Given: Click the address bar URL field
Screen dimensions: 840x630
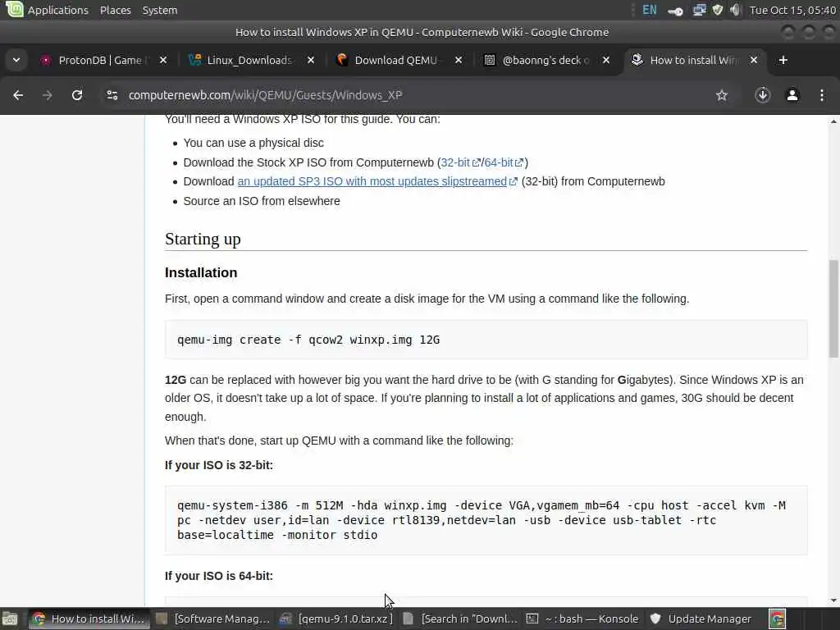Looking at the screenshot, I should point(418,95).
